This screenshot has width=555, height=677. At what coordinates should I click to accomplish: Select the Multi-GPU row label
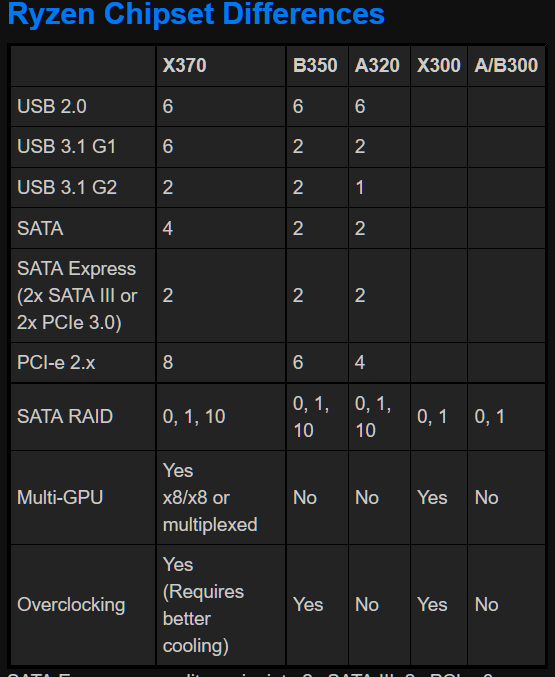tap(60, 497)
